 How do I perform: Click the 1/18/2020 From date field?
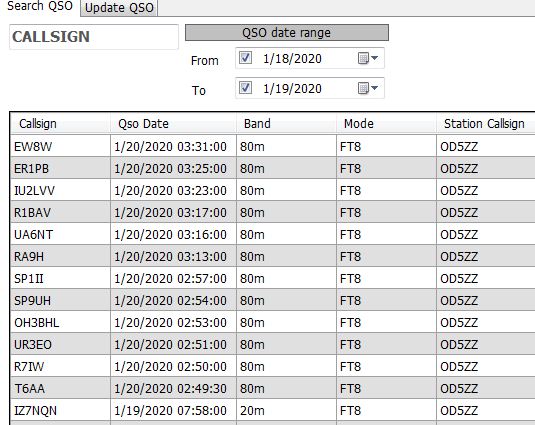292,59
